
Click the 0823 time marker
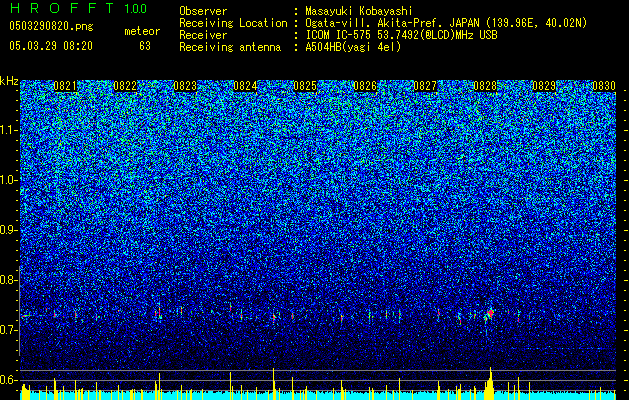[185, 86]
